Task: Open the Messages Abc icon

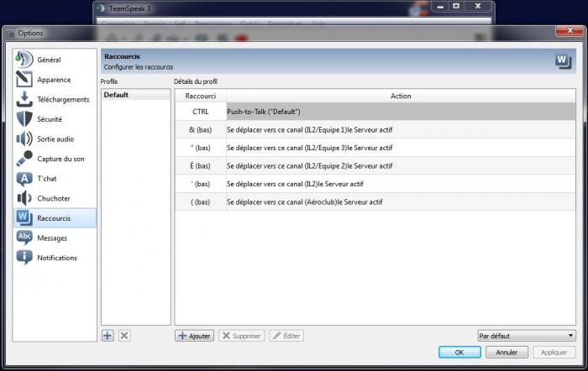Action: coord(24,238)
